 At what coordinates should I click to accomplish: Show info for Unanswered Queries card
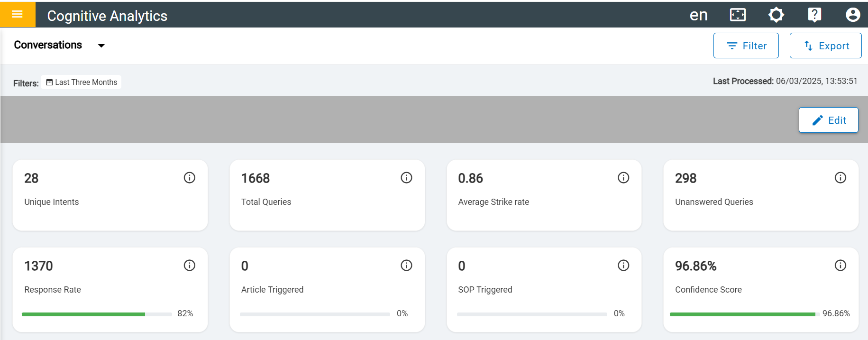tap(841, 178)
